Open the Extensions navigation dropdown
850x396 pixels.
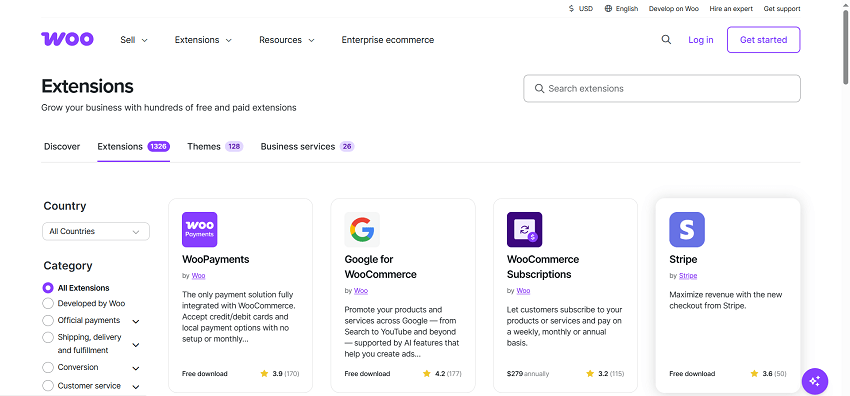click(203, 40)
